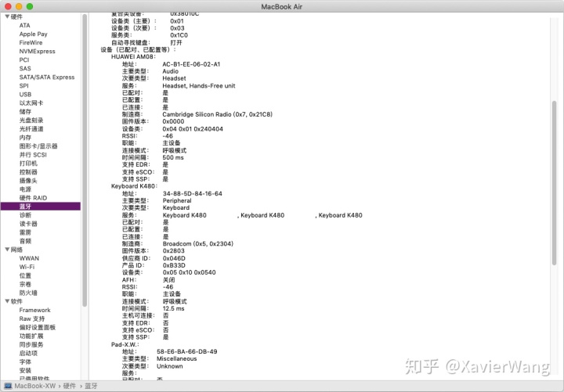Select 启动项 under 软件

[x=28, y=353]
